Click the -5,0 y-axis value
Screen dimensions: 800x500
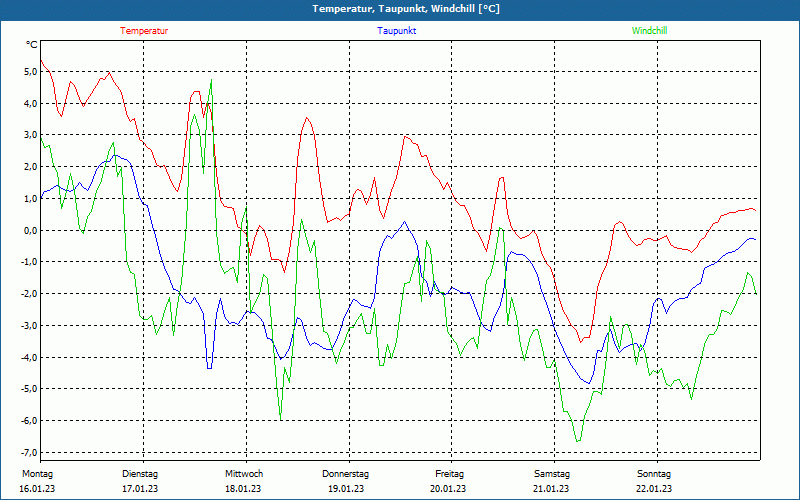[30, 389]
